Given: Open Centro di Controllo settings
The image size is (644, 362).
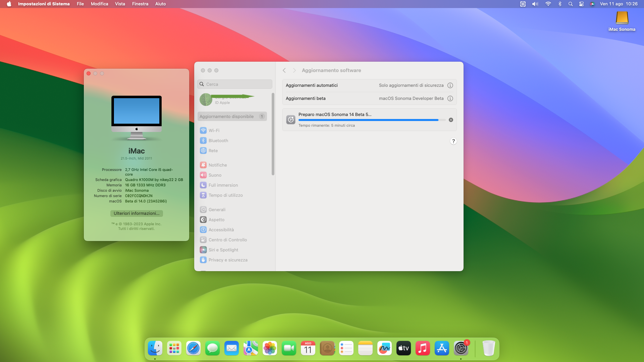Looking at the screenshot, I should pos(227,240).
